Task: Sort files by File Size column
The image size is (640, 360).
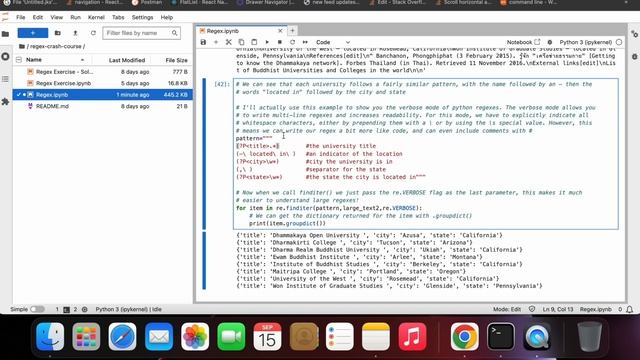Action: (x=171, y=60)
